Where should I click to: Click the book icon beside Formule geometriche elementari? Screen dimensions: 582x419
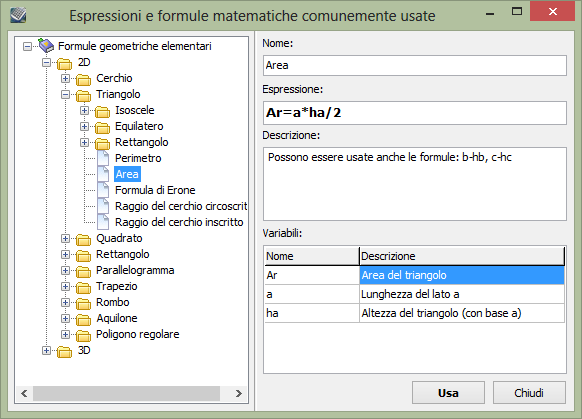[46, 46]
